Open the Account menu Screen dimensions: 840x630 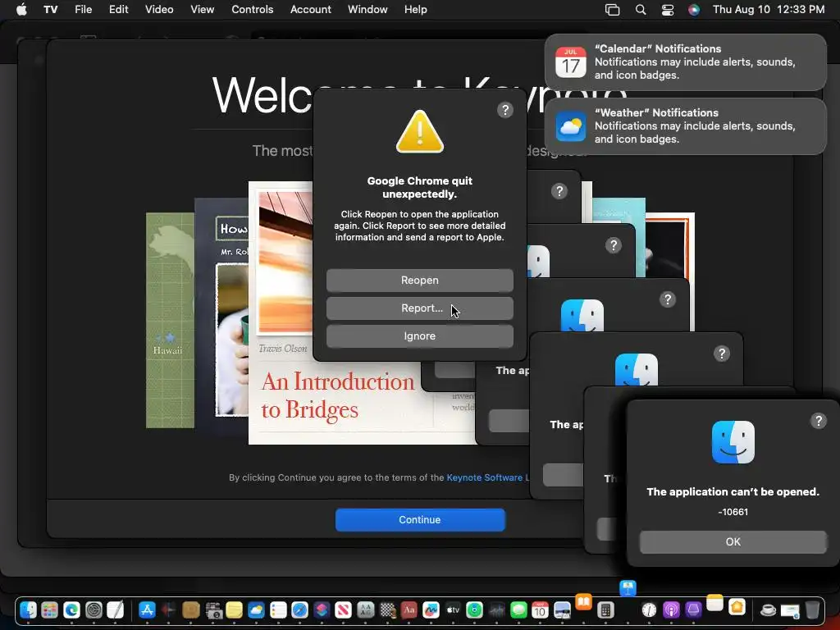point(311,10)
